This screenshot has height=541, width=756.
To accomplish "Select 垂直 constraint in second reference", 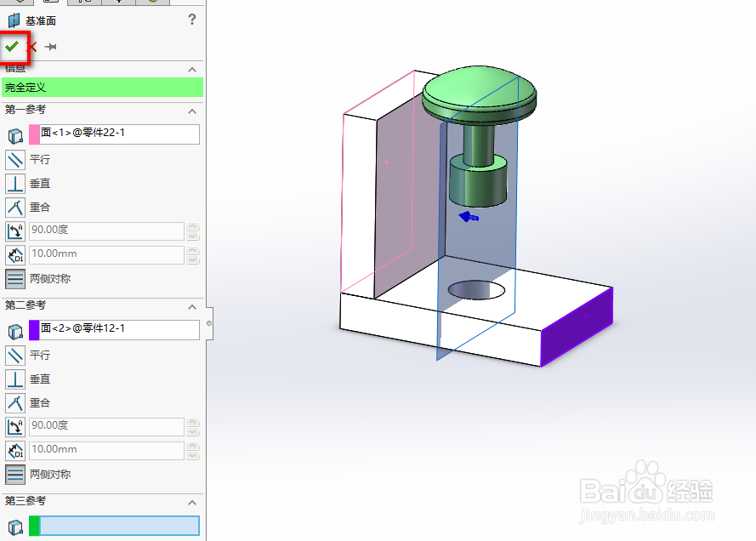I will (15, 379).
